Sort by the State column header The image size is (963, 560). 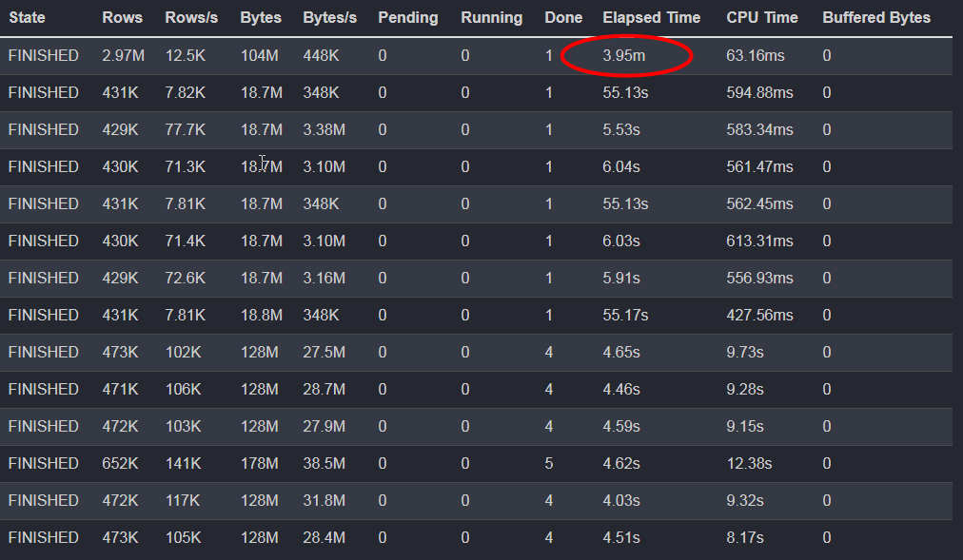28,17
